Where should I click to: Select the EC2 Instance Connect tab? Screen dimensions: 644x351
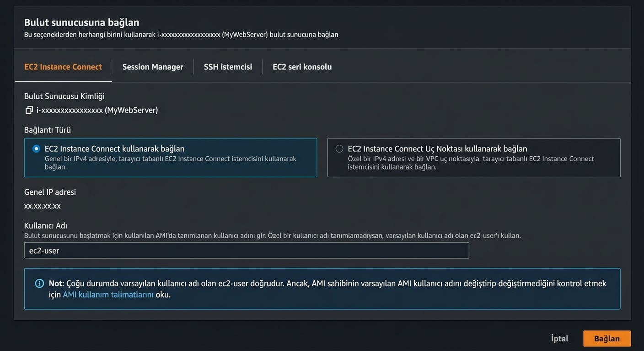(63, 67)
